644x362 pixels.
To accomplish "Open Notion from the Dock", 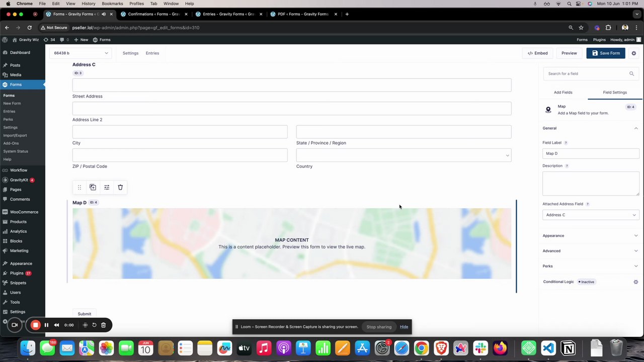I will [568, 348].
